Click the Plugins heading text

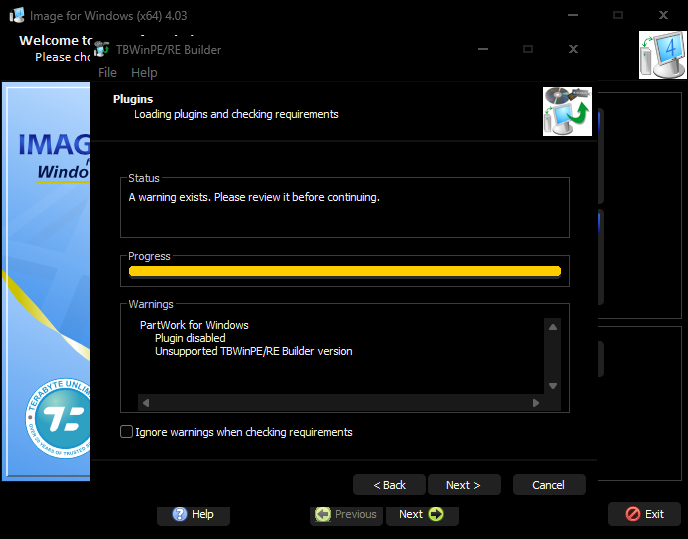click(x=133, y=99)
